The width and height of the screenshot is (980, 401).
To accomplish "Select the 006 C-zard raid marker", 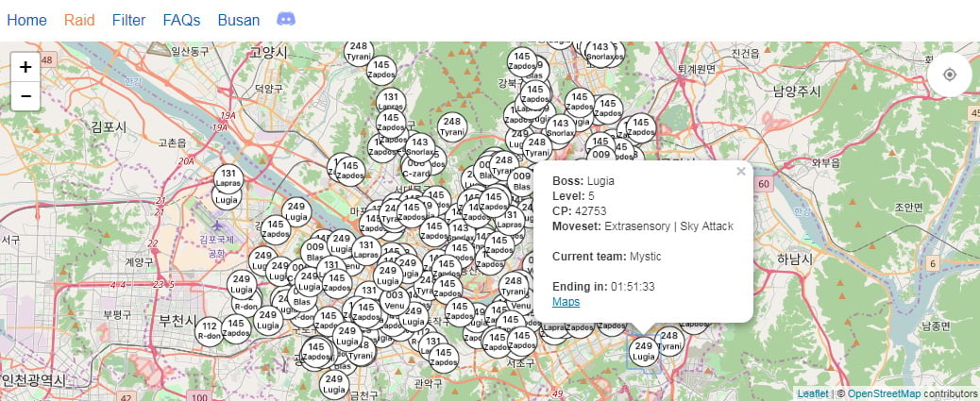I will 417,170.
